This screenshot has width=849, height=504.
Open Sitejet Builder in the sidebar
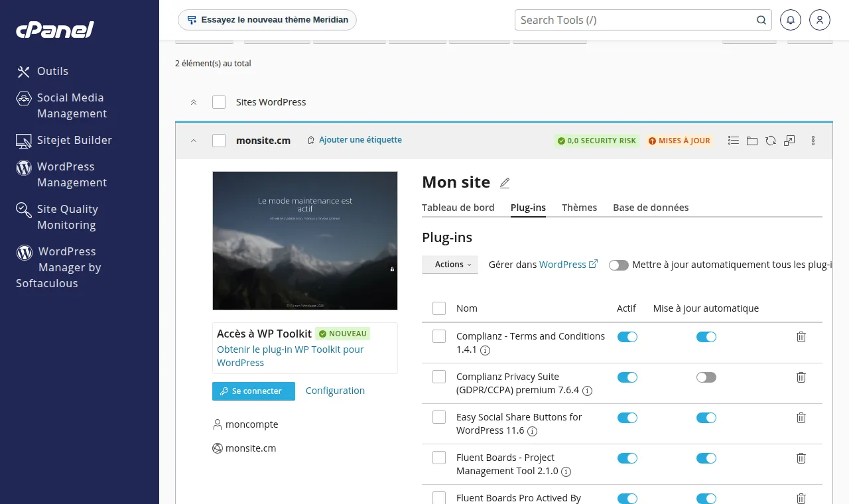coord(64,140)
